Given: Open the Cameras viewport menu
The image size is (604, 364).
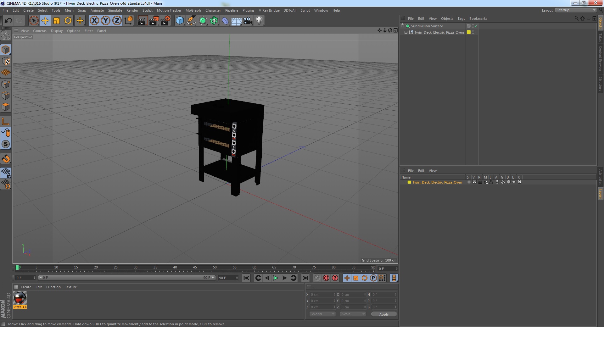Looking at the screenshot, I should click(40, 31).
